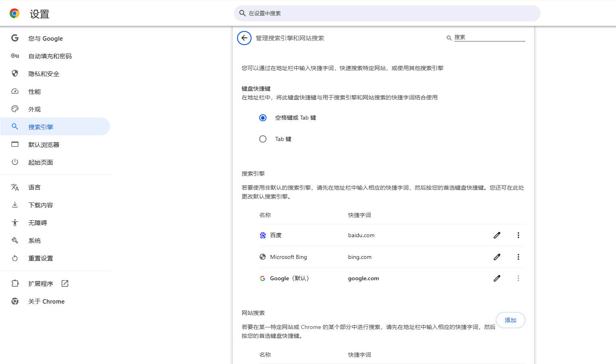Open 系统 settings page

click(55, 240)
